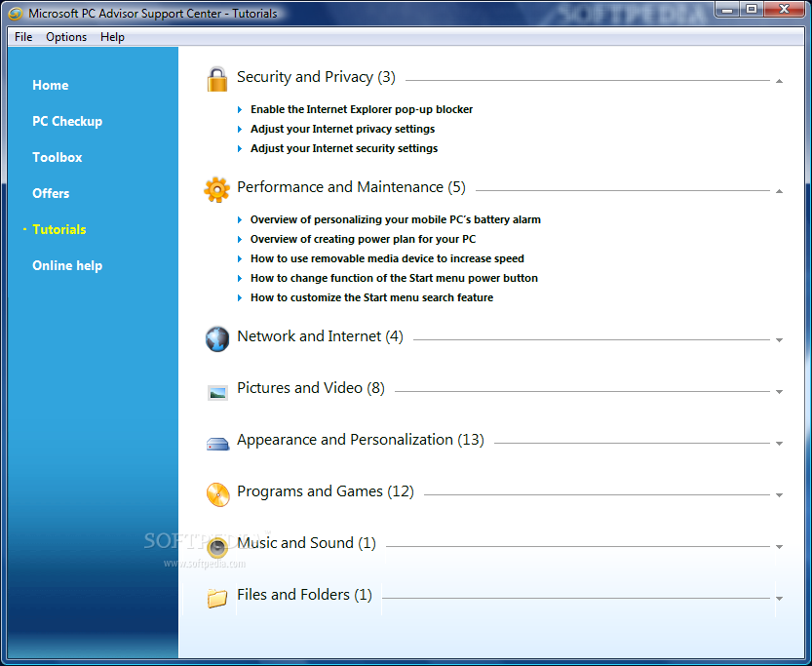This screenshot has width=812, height=666.
Task: Click the Pictures and Video (8) heading
Action: click(x=311, y=388)
